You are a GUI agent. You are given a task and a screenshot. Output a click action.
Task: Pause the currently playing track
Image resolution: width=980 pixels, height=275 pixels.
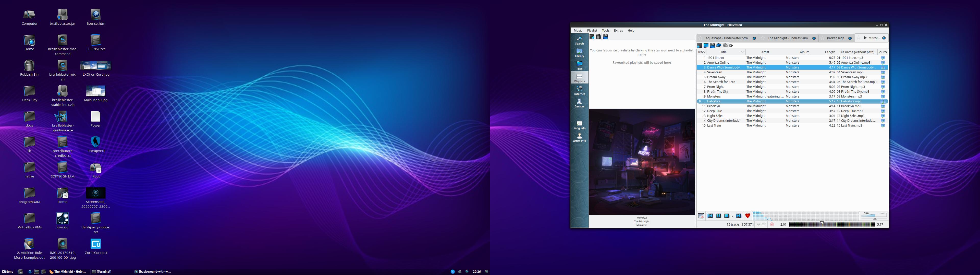(718, 216)
